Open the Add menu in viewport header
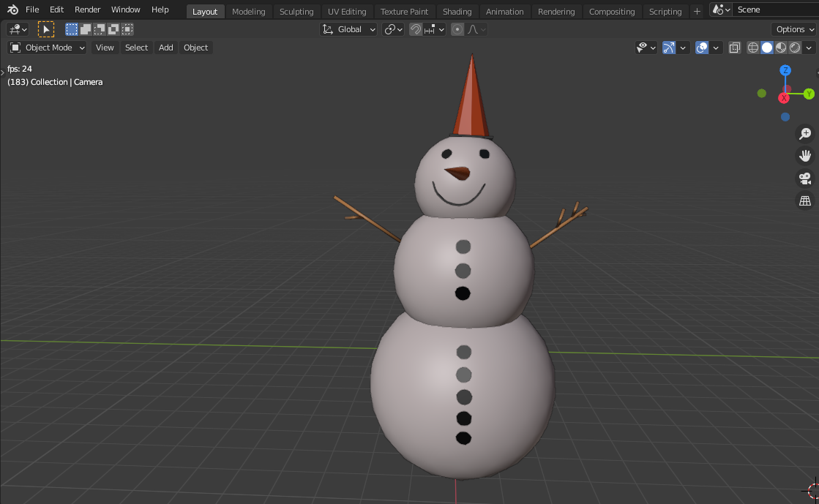 [x=165, y=48]
